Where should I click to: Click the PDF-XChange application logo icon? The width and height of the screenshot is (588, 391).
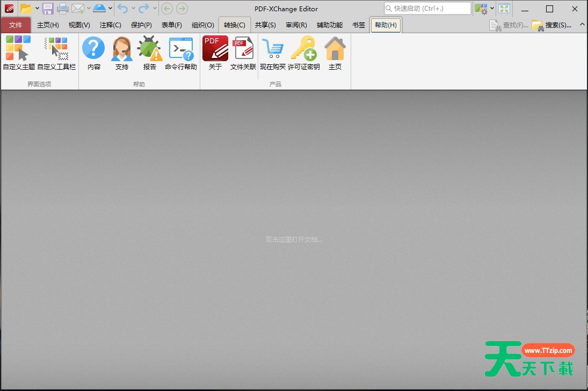coord(9,8)
